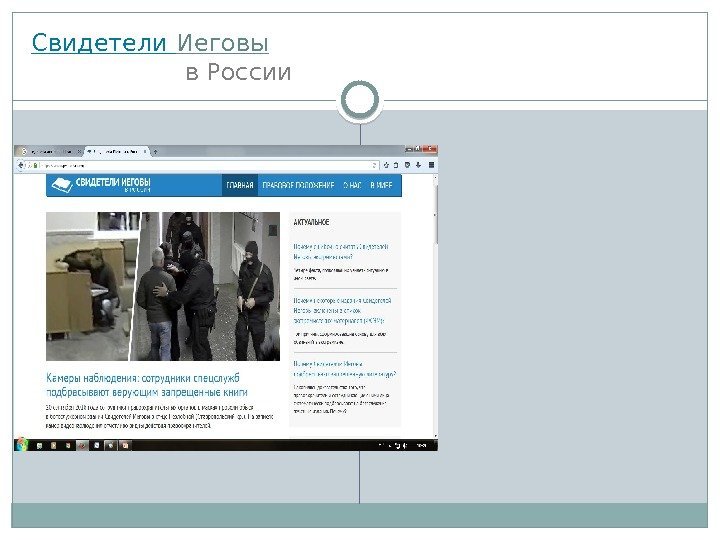This screenshot has width=720, height=540.
Task: Open the browser hamburger menu
Action: pos(431,165)
